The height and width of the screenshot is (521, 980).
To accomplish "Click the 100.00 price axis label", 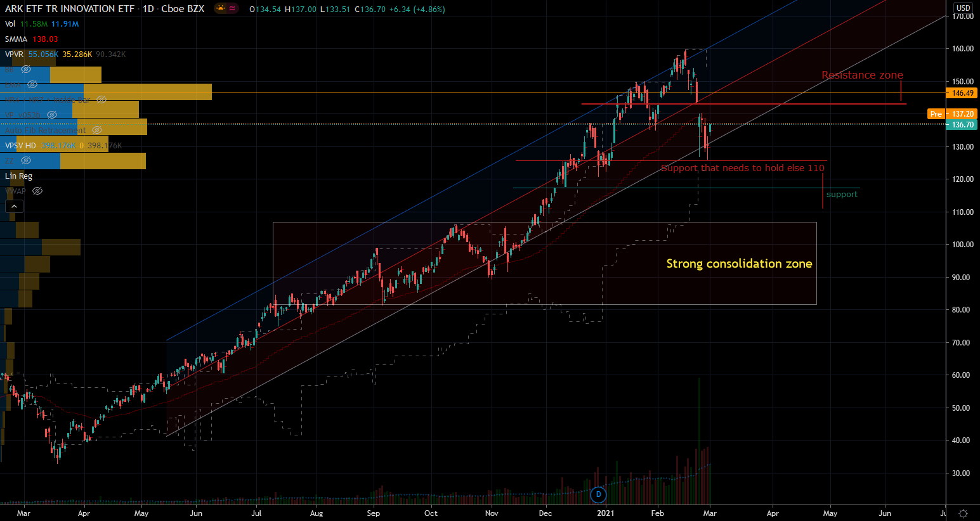I will point(963,245).
